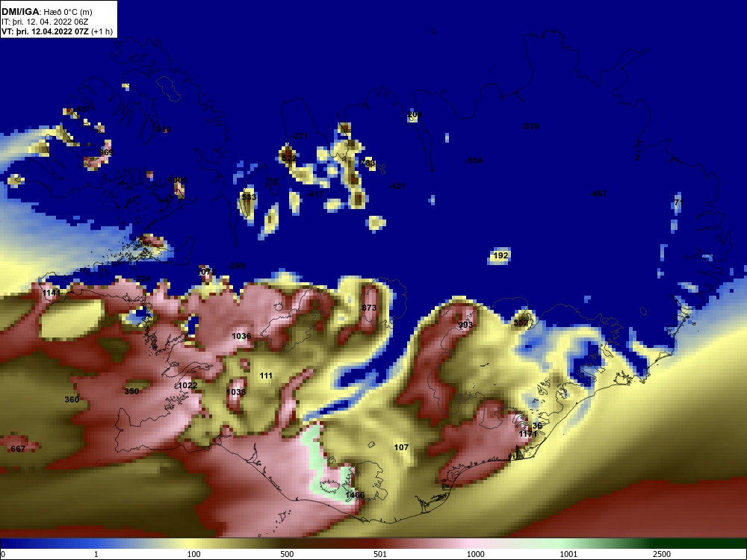The width and height of the screenshot is (747, 560).
Task: Click the "VT: þri. 12.04.2022 07Z (+1 h)" line
Action: click(58, 31)
